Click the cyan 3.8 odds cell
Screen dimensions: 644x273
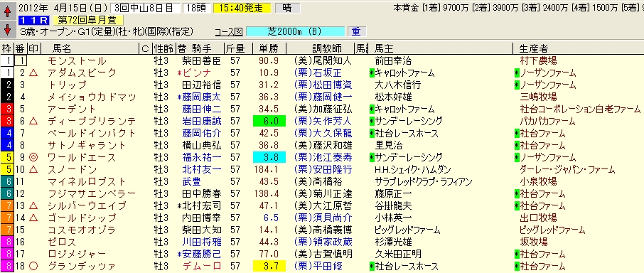pyautogui.click(x=269, y=157)
